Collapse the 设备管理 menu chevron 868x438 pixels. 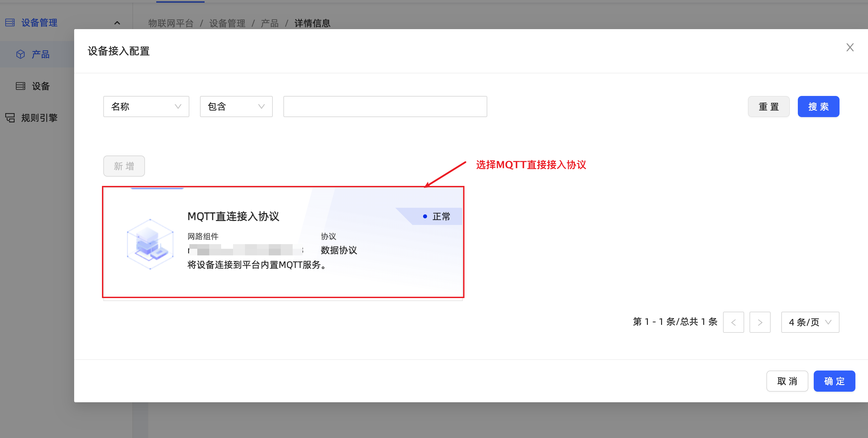pos(117,23)
